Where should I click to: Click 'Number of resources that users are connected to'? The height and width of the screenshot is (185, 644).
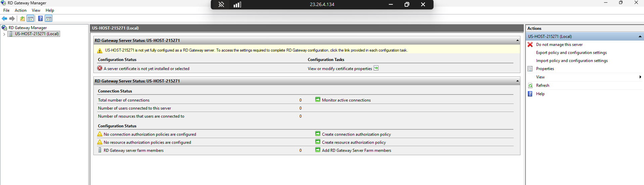141,116
